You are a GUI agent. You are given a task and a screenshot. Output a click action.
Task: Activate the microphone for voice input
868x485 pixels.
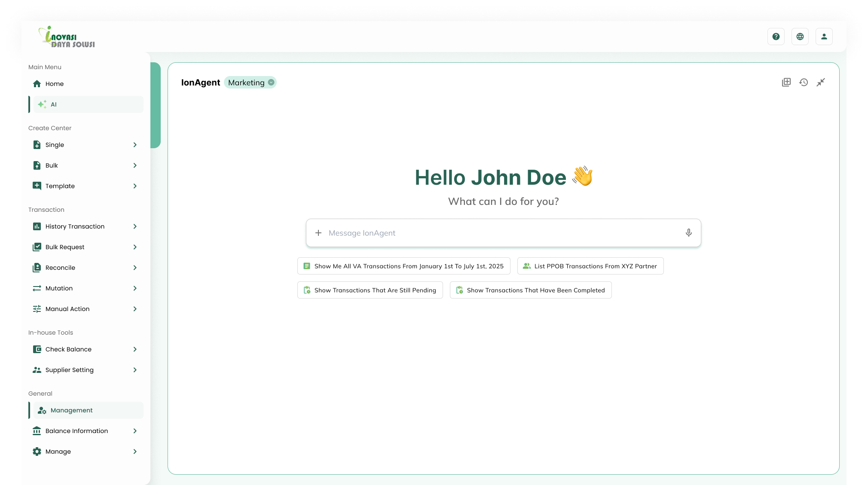coord(688,233)
